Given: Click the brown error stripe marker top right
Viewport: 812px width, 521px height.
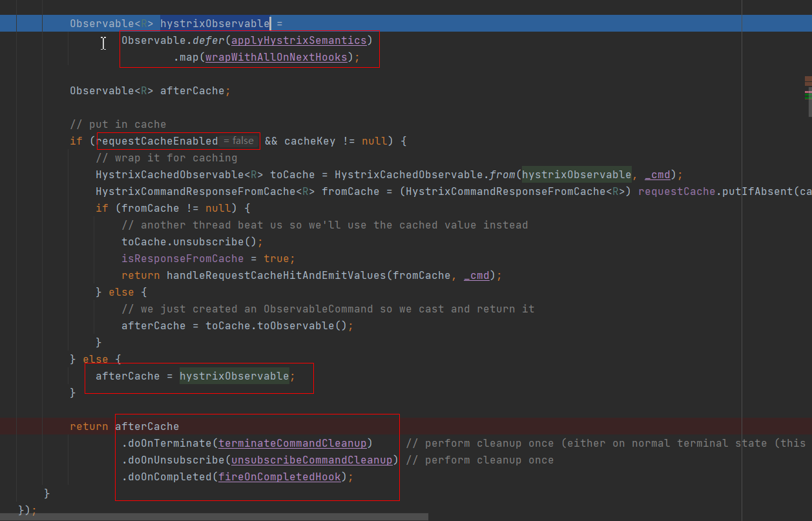Looking at the screenshot, I should (x=808, y=78).
